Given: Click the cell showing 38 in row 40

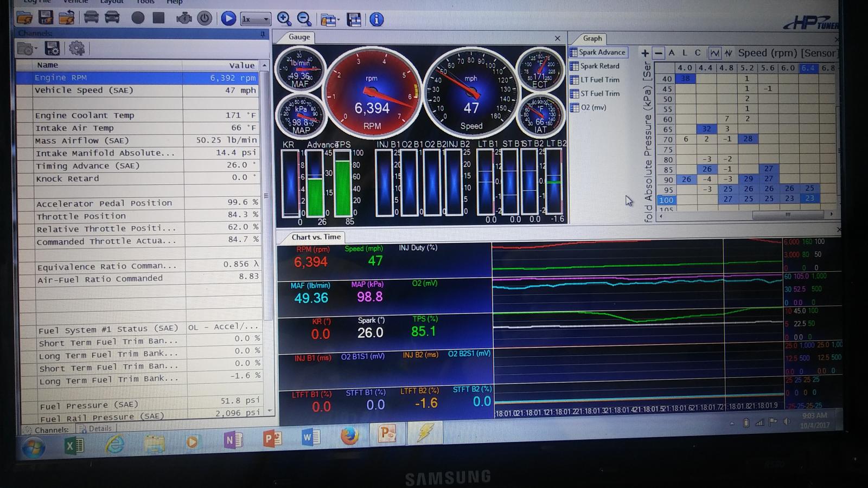Looking at the screenshot, I should [686, 78].
